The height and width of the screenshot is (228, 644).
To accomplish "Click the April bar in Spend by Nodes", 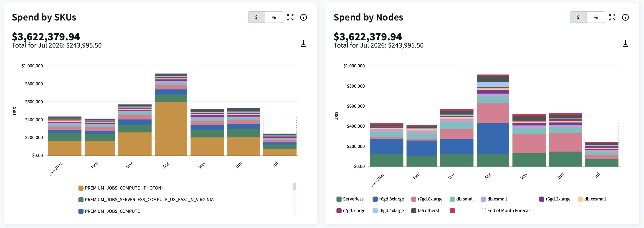I will click(x=493, y=121).
